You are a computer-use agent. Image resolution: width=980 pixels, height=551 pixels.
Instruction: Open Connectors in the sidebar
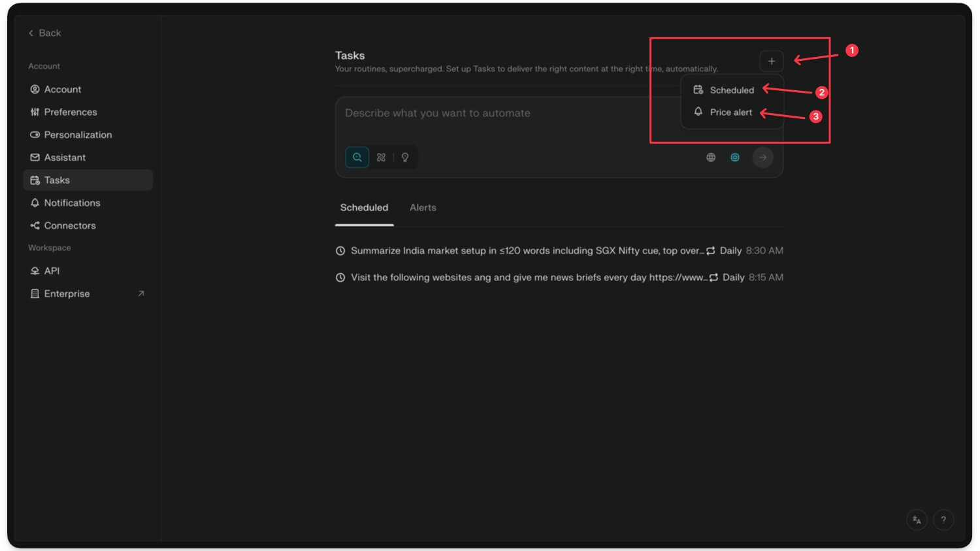69,226
